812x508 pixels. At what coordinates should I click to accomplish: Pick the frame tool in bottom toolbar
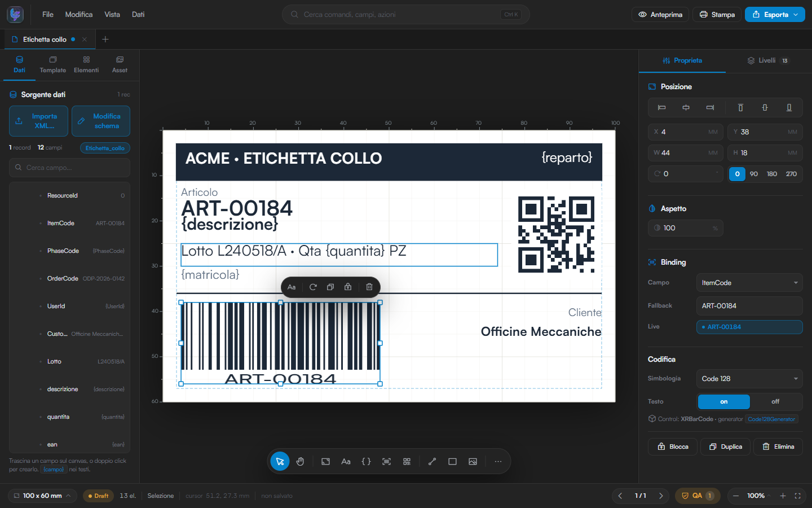tap(325, 461)
